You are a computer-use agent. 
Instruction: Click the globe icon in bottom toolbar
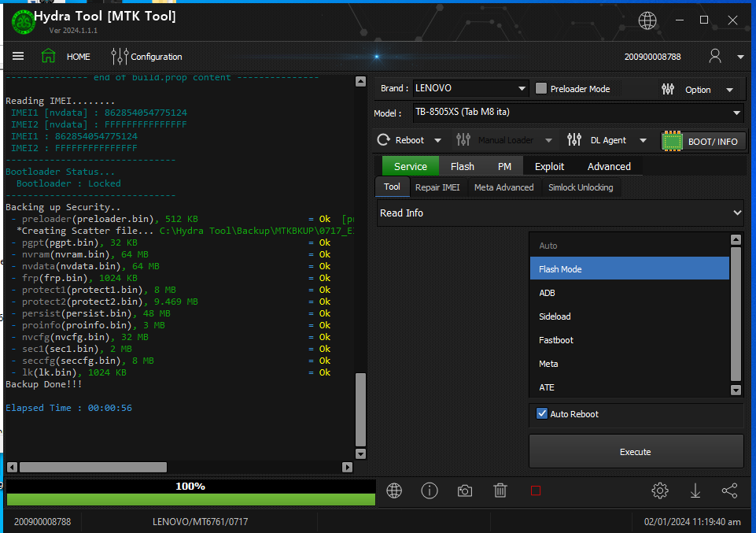tap(394, 490)
